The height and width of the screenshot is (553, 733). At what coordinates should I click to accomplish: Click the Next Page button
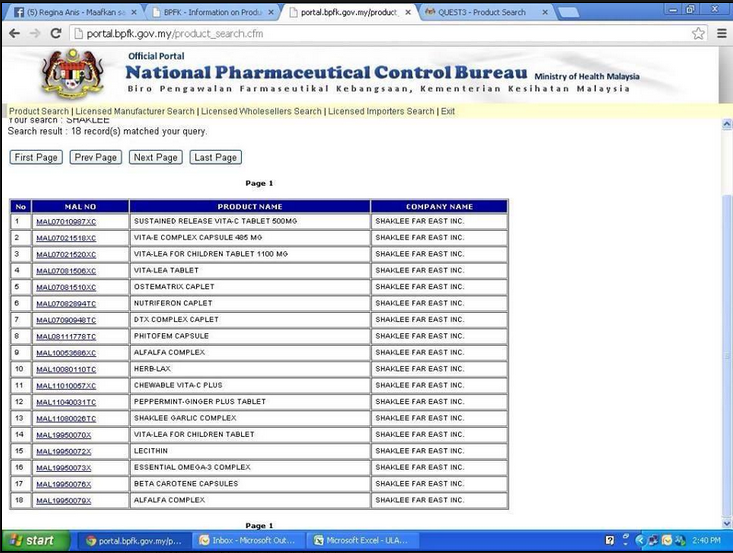pyautogui.click(x=156, y=158)
